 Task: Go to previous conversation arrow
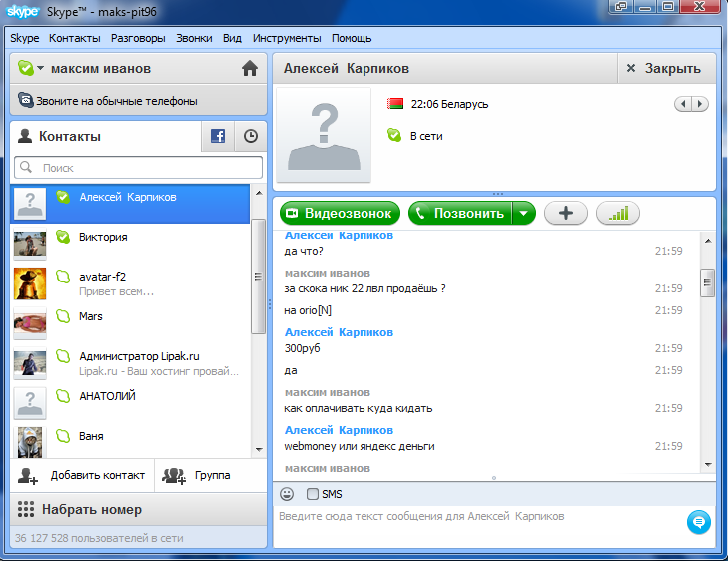pyautogui.click(x=683, y=104)
